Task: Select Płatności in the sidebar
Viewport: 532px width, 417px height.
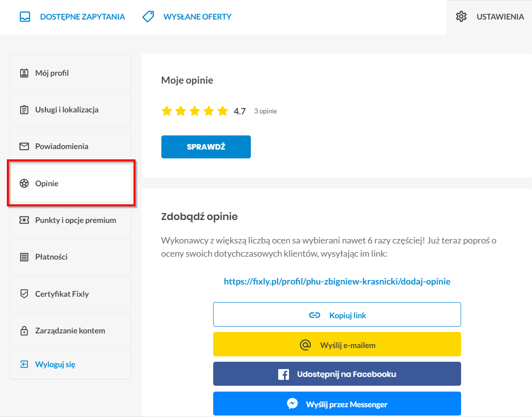Action: [x=70, y=257]
